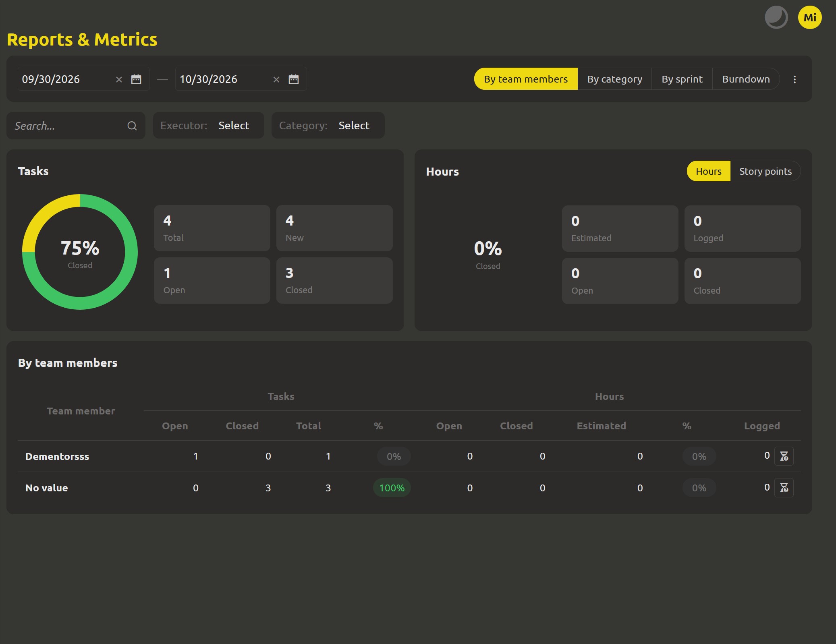Click the Logged hours card
This screenshot has width=836, height=644.
tap(743, 228)
